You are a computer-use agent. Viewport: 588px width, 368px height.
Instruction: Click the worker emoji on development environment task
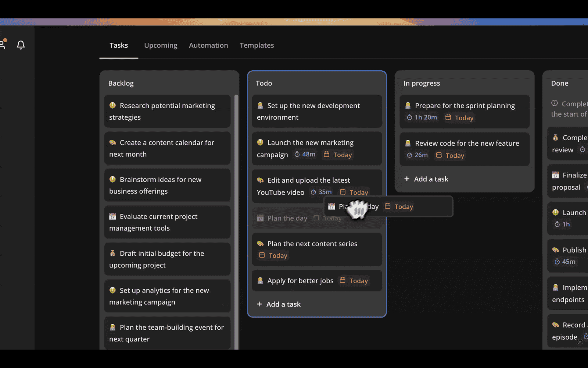(260, 106)
